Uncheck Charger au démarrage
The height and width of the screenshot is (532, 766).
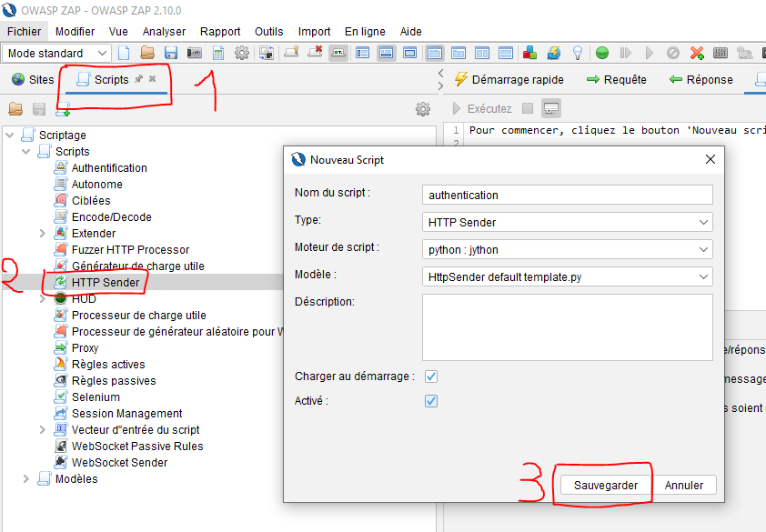[x=430, y=376]
